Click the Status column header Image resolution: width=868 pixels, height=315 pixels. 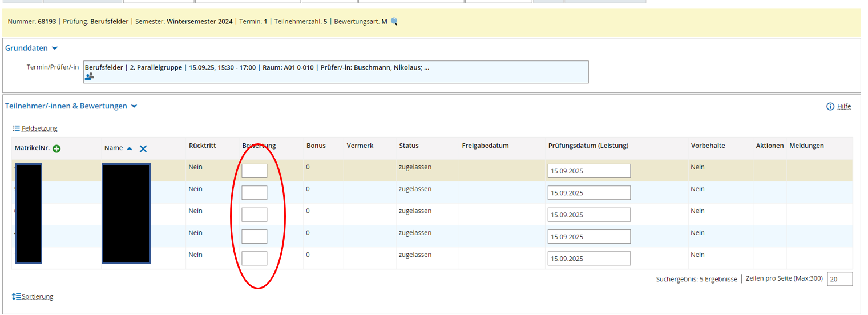pos(409,146)
